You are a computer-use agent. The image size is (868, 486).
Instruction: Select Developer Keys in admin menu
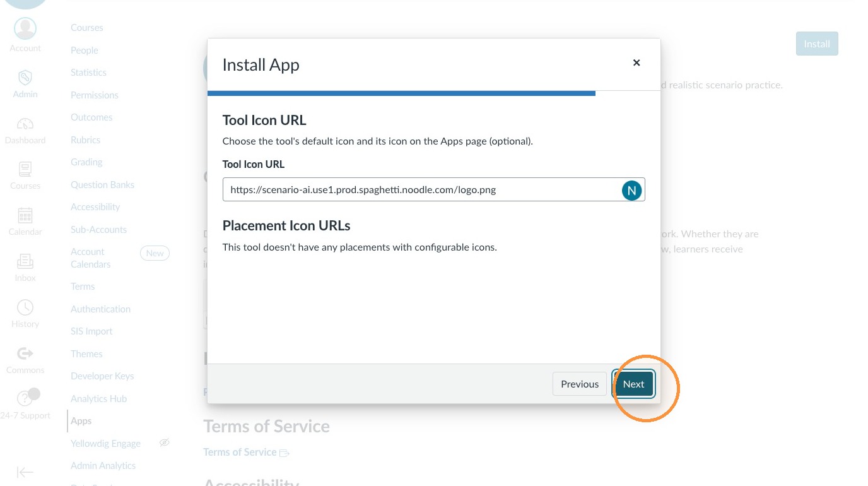pyautogui.click(x=102, y=376)
